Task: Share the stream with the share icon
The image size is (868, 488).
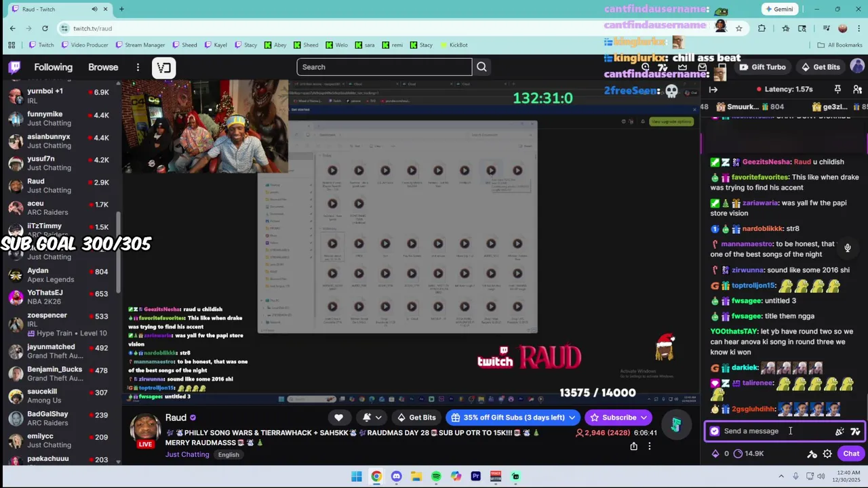Action: [633, 446]
